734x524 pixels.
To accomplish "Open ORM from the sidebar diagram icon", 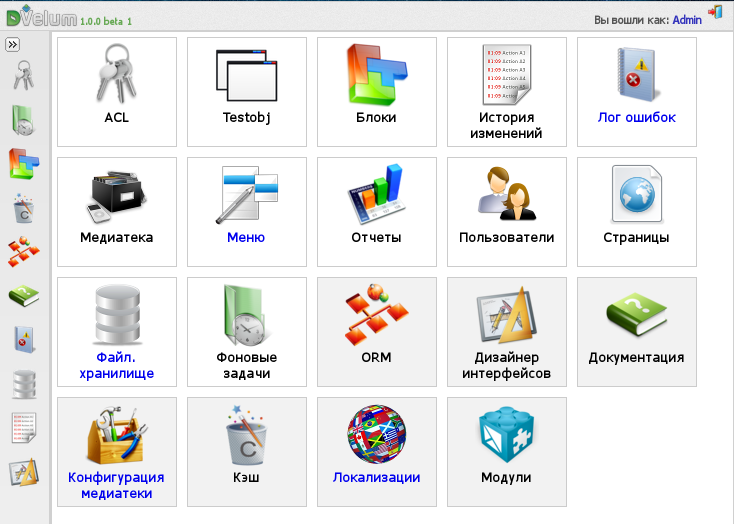I will (x=23, y=252).
